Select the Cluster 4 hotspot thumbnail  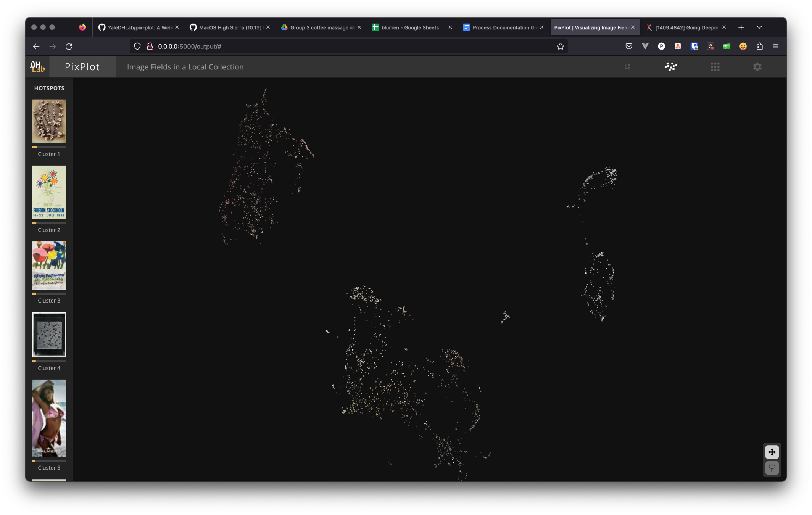(x=49, y=335)
